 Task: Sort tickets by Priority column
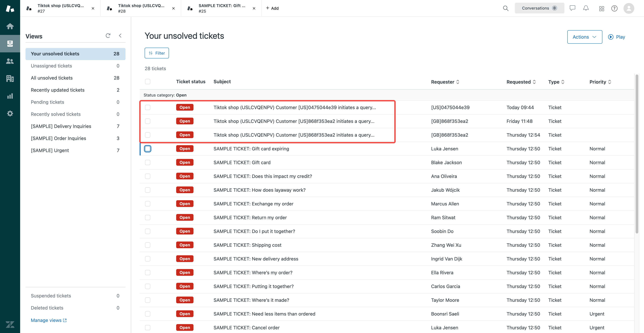pyautogui.click(x=600, y=82)
